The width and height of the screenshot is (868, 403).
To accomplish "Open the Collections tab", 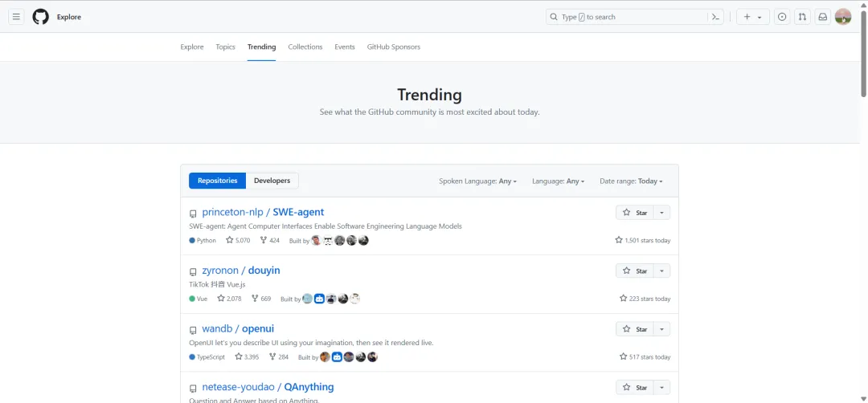I will 305,47.
